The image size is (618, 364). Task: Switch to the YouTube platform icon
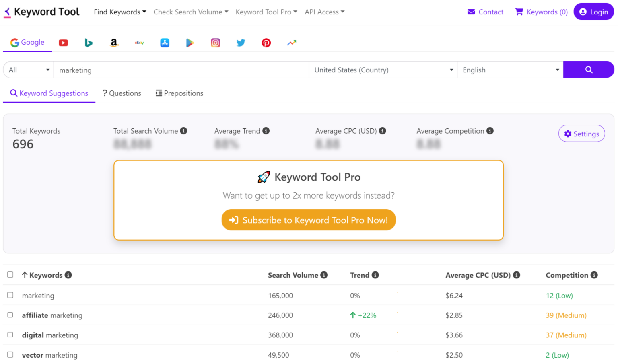[63, 43]
